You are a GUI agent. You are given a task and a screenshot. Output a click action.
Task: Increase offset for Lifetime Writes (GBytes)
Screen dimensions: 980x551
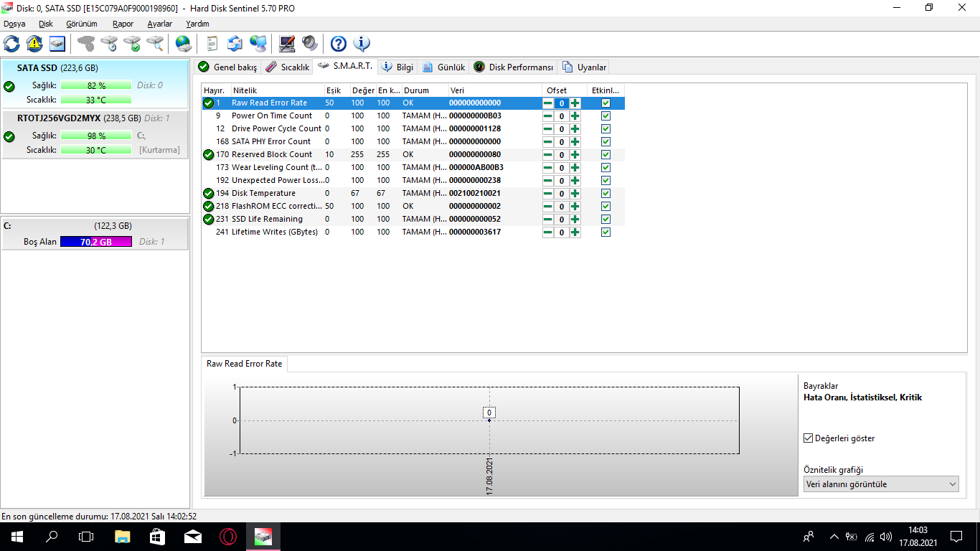coord(575,232)
